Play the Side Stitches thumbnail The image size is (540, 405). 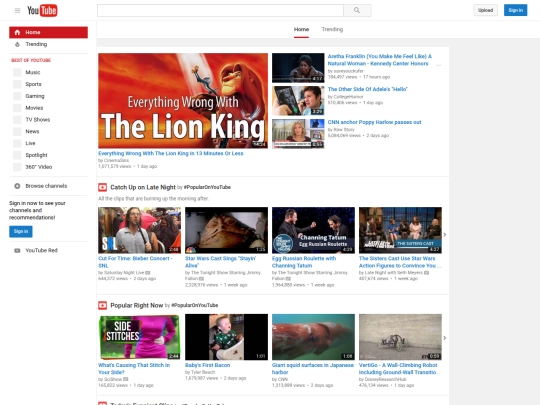[139, 337]
